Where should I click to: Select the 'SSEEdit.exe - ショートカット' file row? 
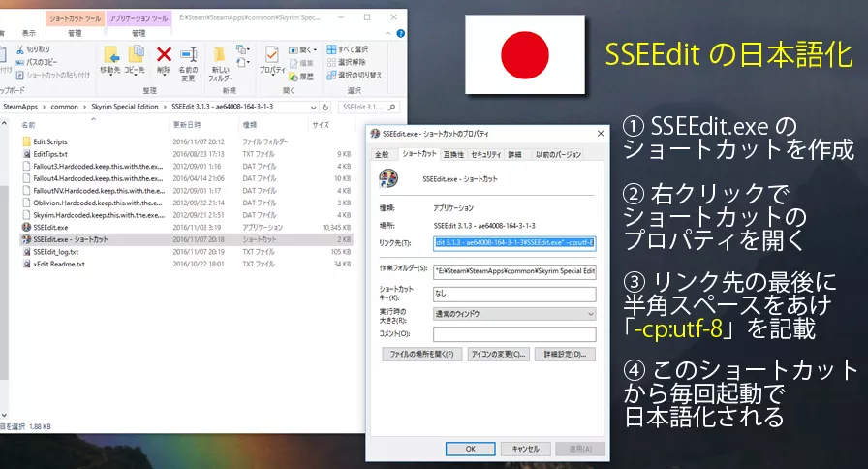[186, 239]
